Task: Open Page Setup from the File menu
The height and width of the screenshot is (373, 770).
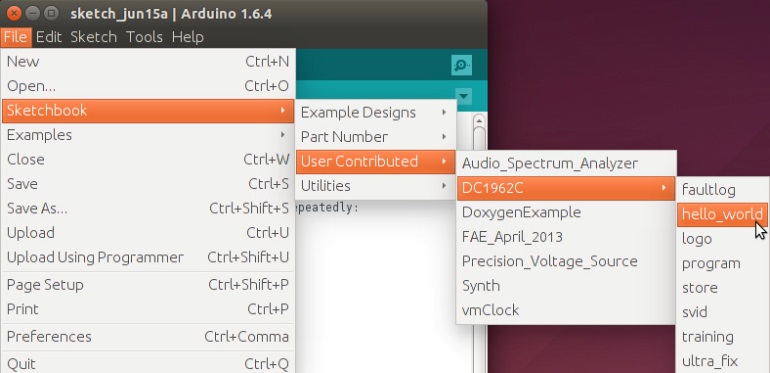Action: [x=148, y=285]
